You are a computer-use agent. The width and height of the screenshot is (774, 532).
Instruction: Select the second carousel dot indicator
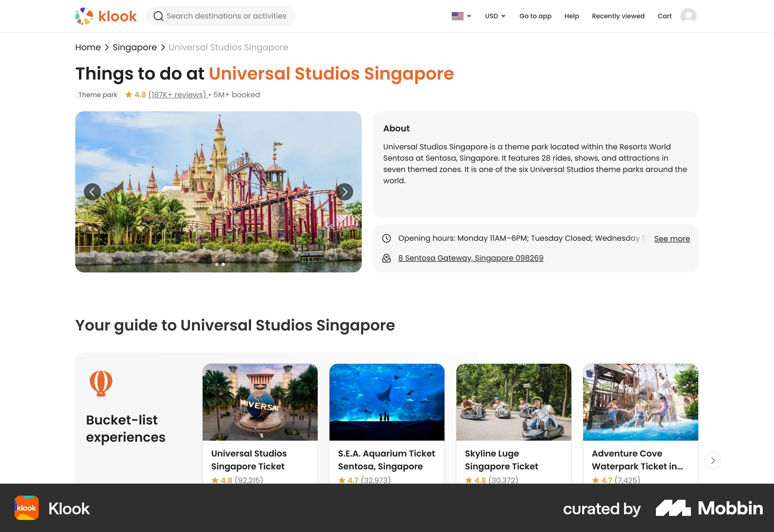click(x=223, y=264)
